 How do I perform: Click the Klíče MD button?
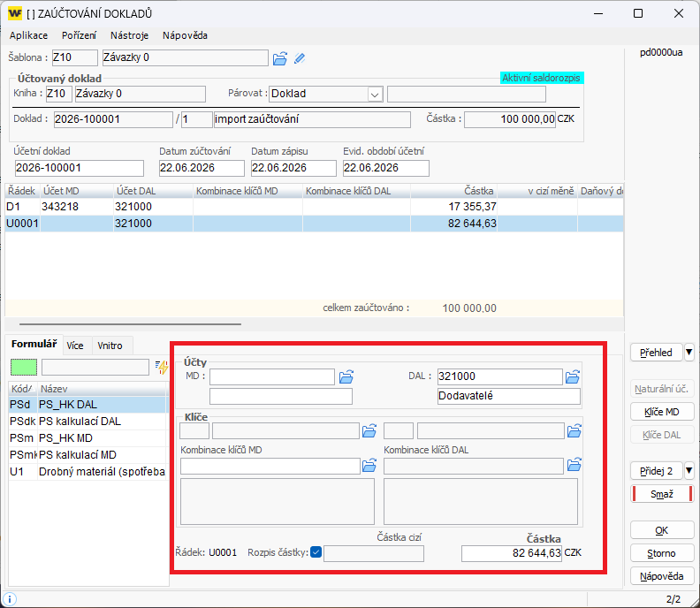(662, 412)
